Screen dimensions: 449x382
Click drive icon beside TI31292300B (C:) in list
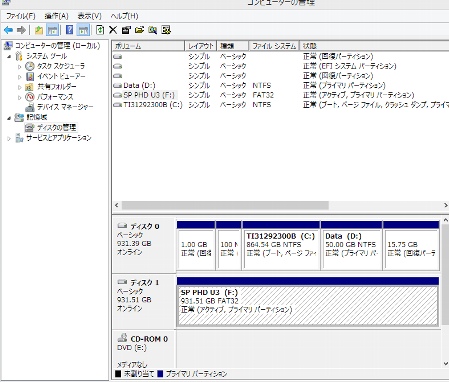click(x=117, y=105)
